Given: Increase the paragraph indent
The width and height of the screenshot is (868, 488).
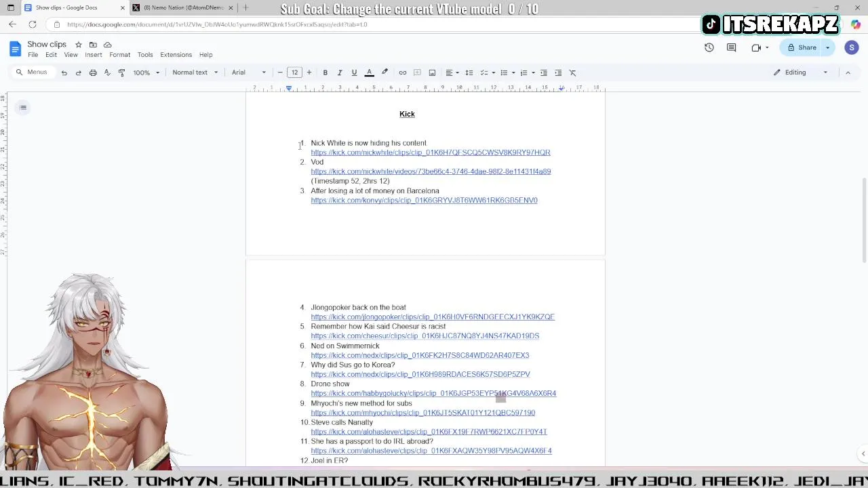Looking at the screenshot, I should [558, 73].
